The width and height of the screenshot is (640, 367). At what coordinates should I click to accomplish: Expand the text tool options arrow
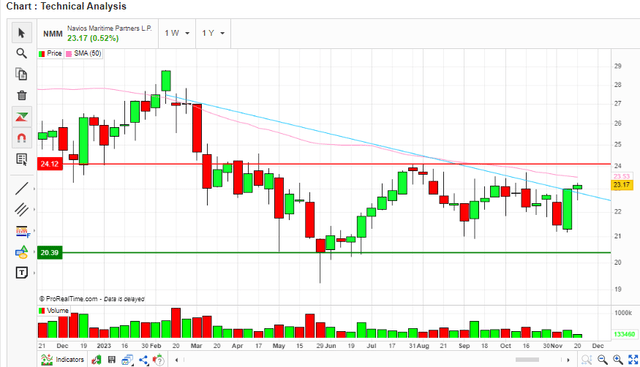click(x=34, y=273)
